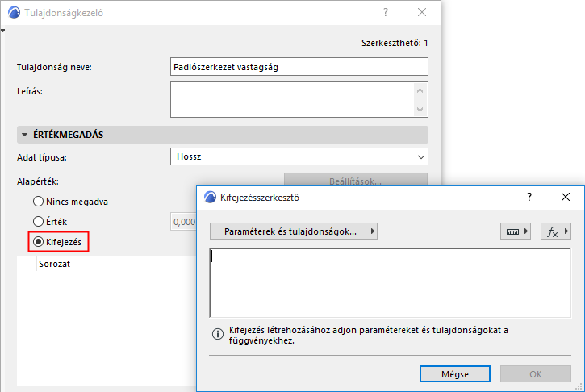Open the fx functions menu
This screenshot has height=392, width=585.
pyautogui.click(x=555, y=231)
